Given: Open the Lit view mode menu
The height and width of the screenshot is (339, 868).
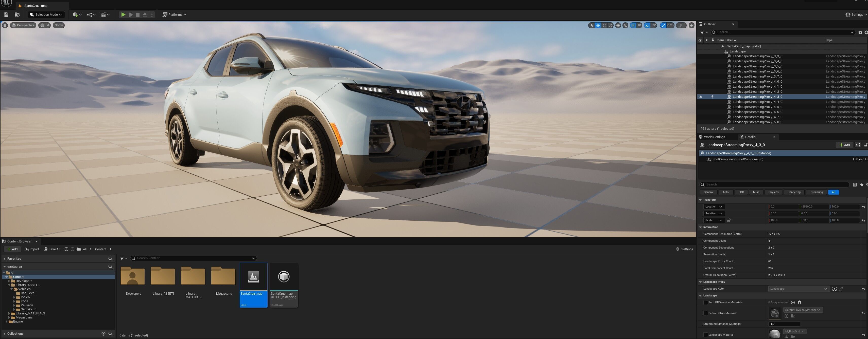Looking at the screenshot, I should (x=44, y=25).
